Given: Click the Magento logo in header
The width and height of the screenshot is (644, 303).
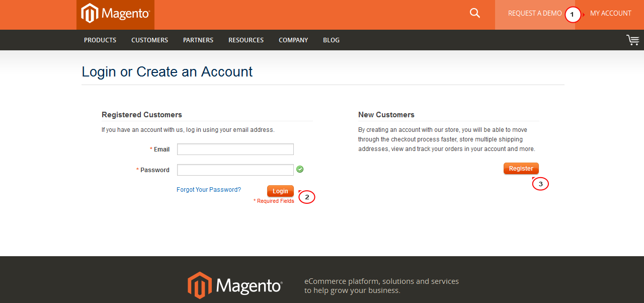Looking at the screenshot, I should [115, 14].
